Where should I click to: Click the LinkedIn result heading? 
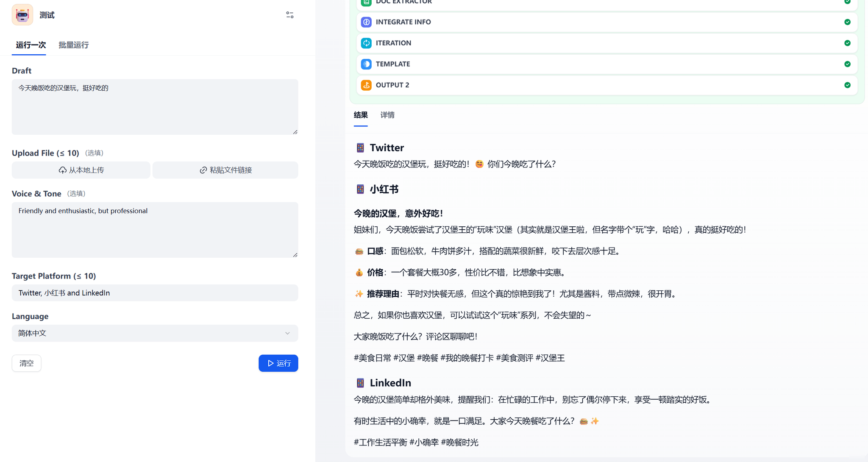390,383
